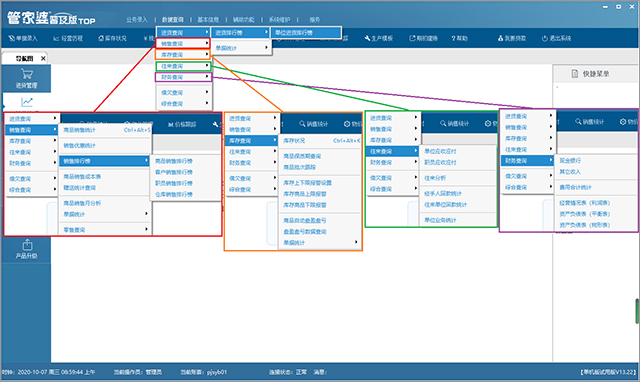Viewport: 640px width, 382px height.
Task: Open 库存状况 from the toolbar
Action: pyautogui.click(x=112, y=38)
